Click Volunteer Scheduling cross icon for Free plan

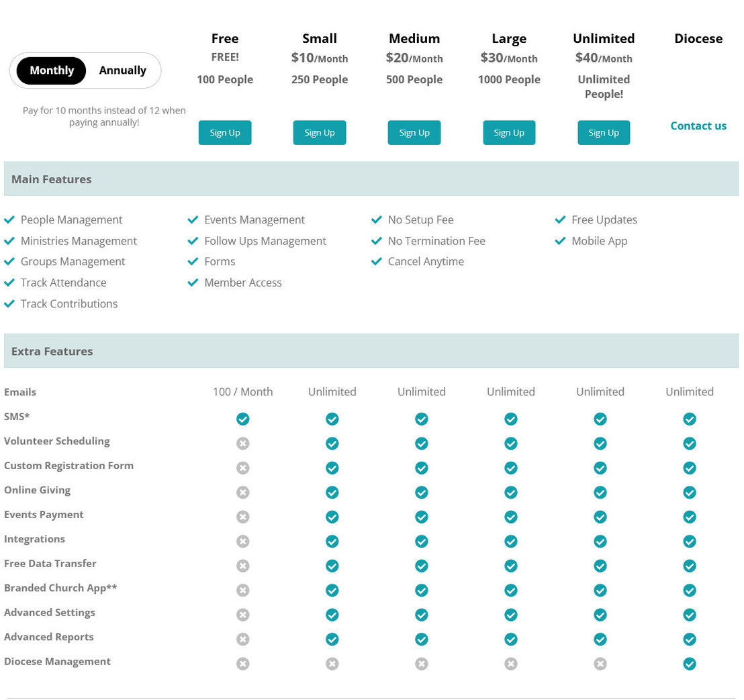[x=243, y=444]
